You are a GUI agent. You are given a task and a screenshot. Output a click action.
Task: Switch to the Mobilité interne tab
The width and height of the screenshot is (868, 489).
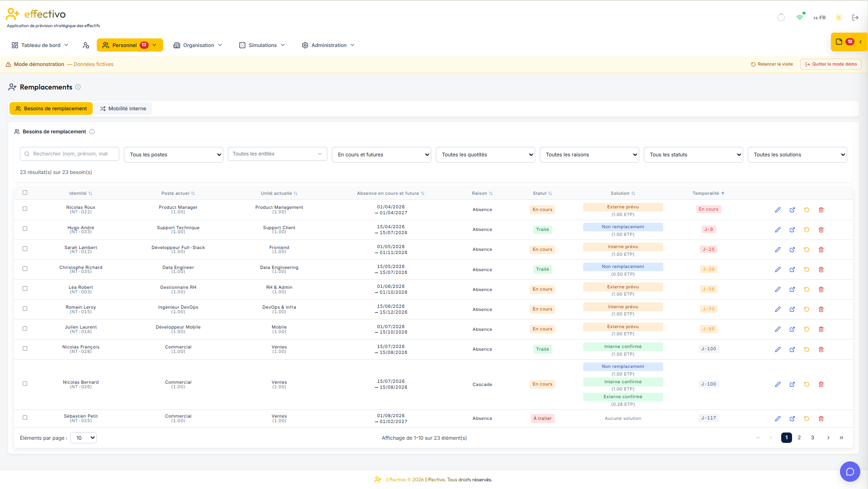click(123, 108)
